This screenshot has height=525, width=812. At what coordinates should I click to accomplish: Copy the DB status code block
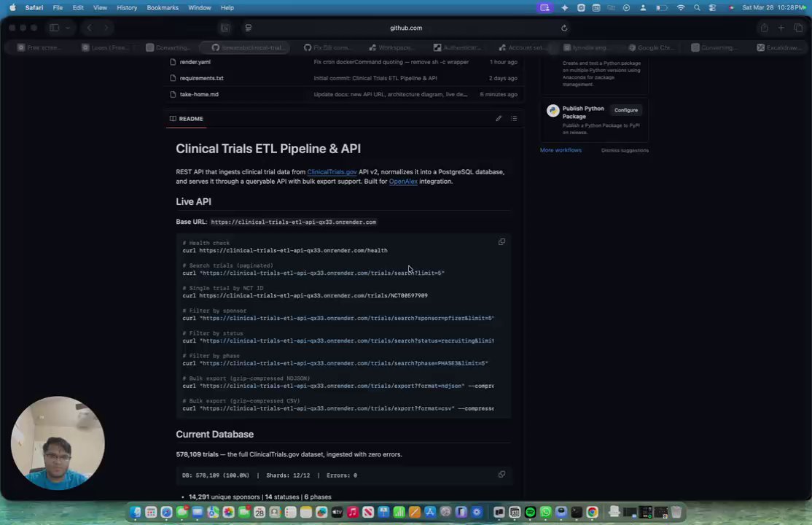click(501, 474)
